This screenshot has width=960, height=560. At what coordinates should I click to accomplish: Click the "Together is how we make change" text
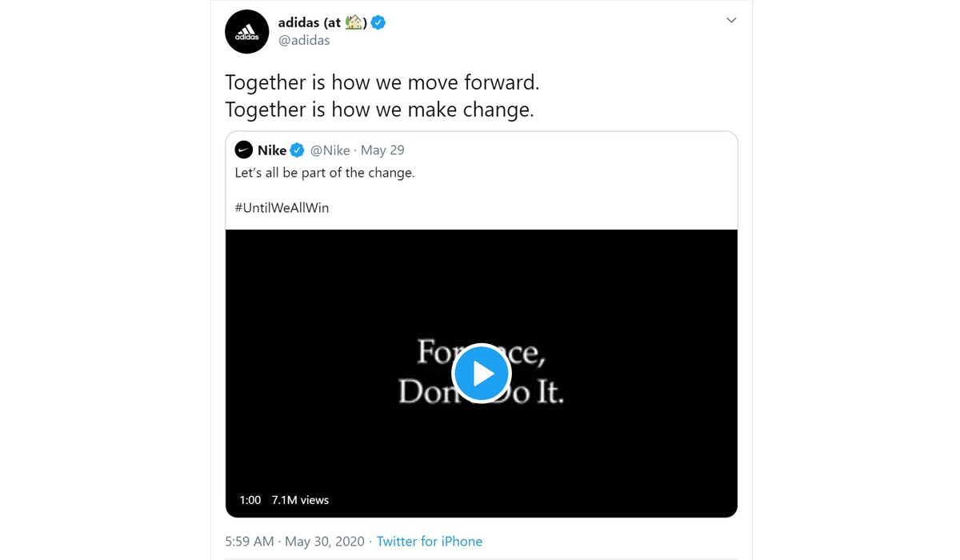point(379,110)
